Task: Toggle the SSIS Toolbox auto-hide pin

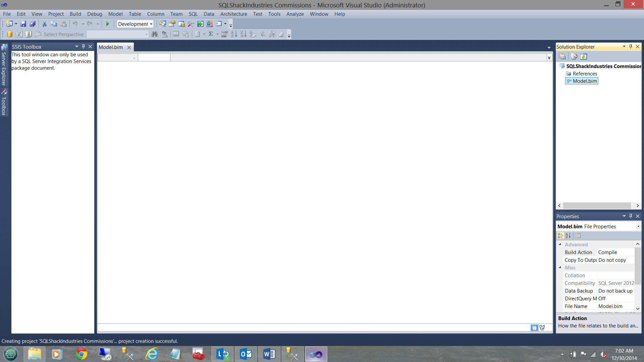Action: [x=83, y=47]
